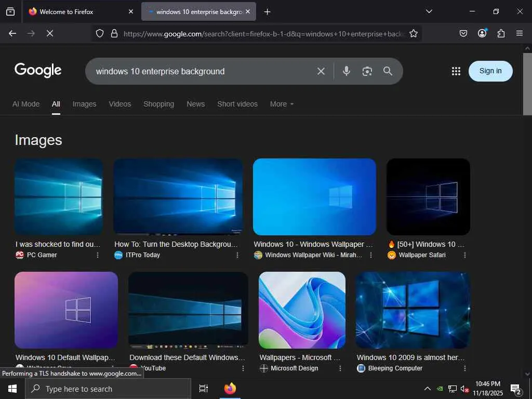Switch to the Videos results tab

click(x=120, y=104)
